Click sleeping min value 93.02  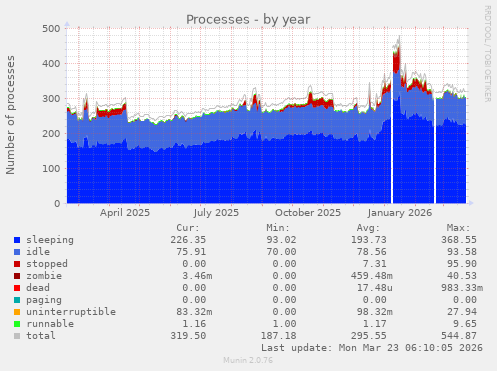coord(281,240)
